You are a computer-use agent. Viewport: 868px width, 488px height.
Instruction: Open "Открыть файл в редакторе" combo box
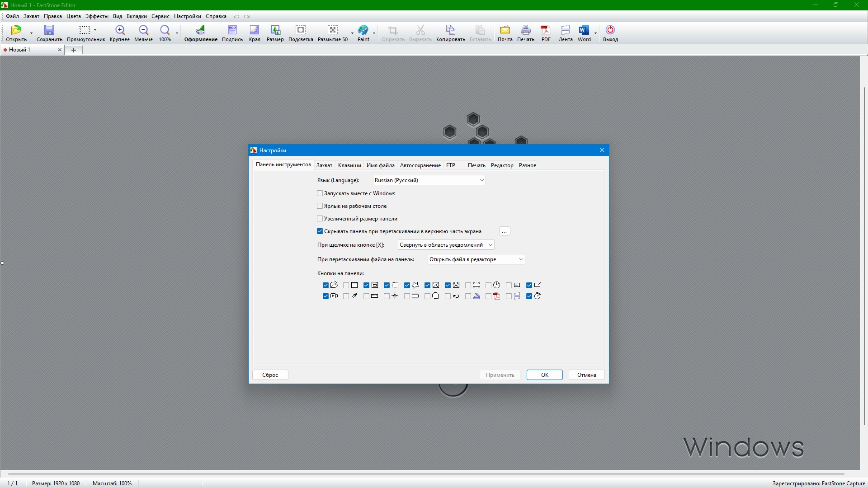point(476,259)
